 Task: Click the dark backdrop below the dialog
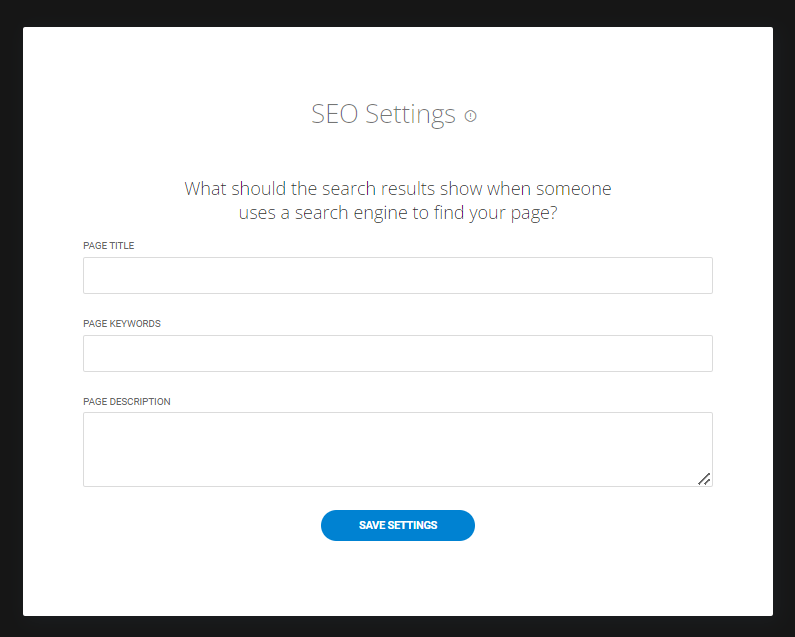pos(398,627)
